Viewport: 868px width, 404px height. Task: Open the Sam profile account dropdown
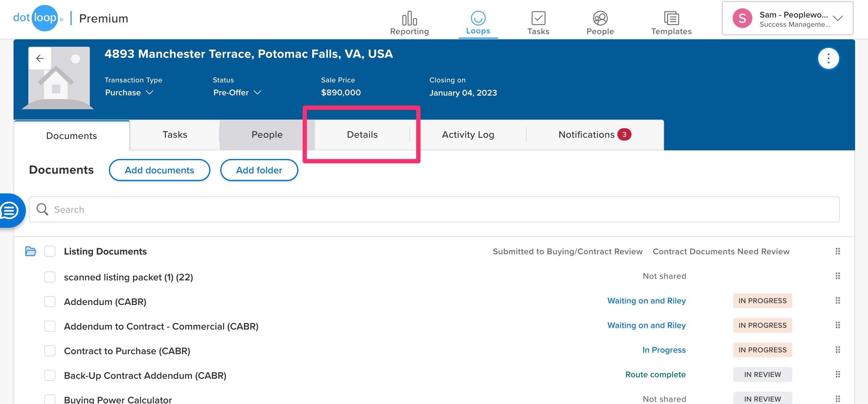[787, 18]
